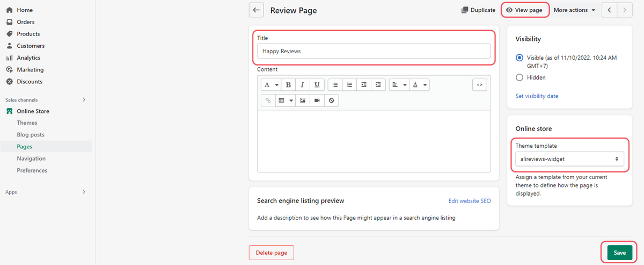This screenshot has width=644, height=265.
Task: Open Products from the sidebar
Action: click(28, 34)
